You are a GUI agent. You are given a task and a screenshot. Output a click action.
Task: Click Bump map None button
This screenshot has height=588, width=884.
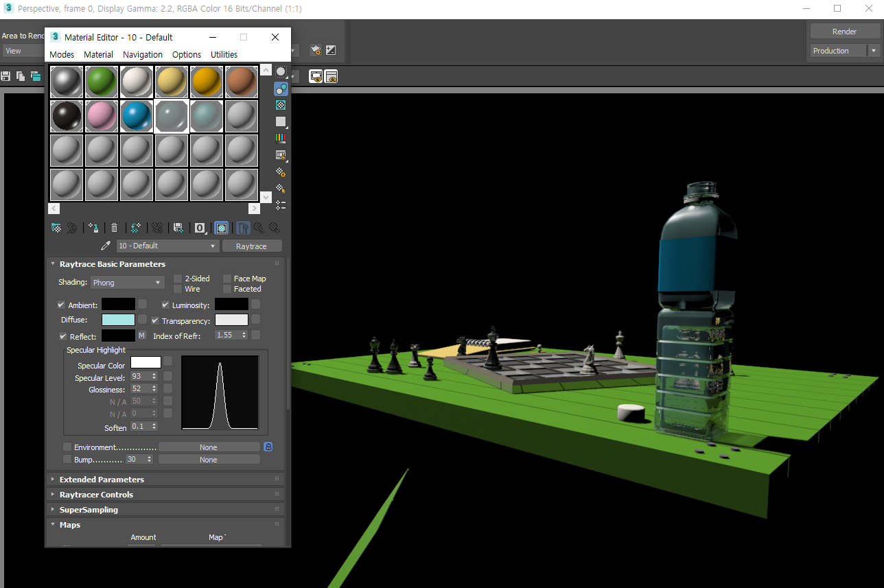click(209, 460)
